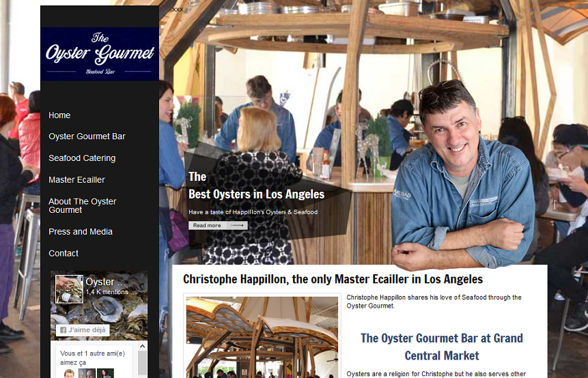Visit Press and Media page
The width and height of the screenshot is (588, 378).
(x=81, y=232)
